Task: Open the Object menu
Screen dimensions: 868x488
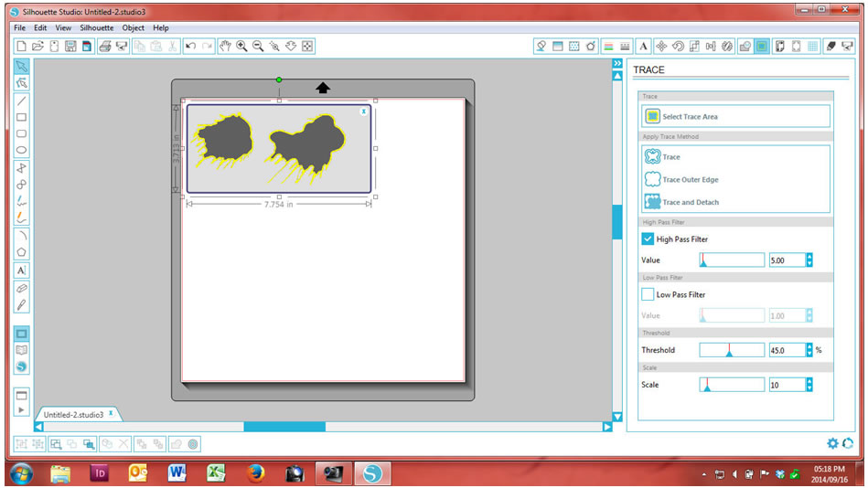Action: 133,27
